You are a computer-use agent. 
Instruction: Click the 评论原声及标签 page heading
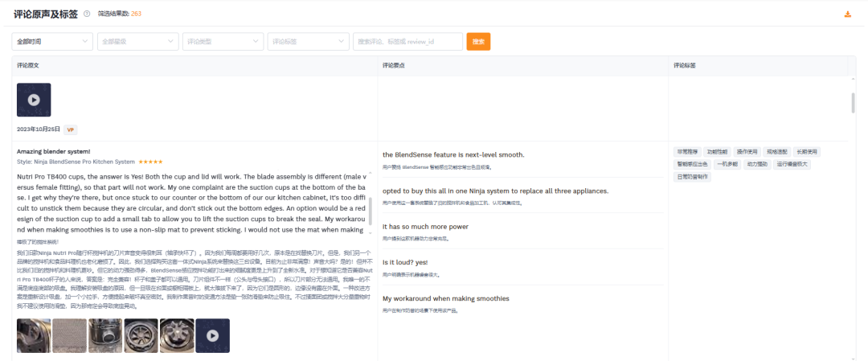45,14
